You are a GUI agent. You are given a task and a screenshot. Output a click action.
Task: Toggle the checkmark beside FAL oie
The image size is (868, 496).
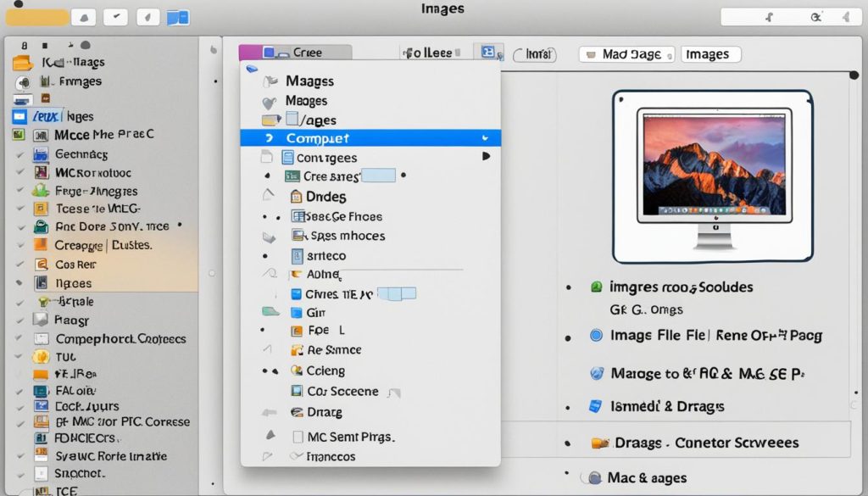click(x=20, y=392)
